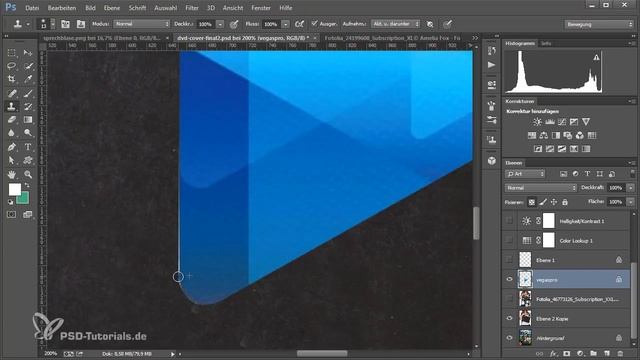Screen dimensions: 640x360
Task: Show the Helligkeit/Kontrast 1 layer
Action: 509,221
